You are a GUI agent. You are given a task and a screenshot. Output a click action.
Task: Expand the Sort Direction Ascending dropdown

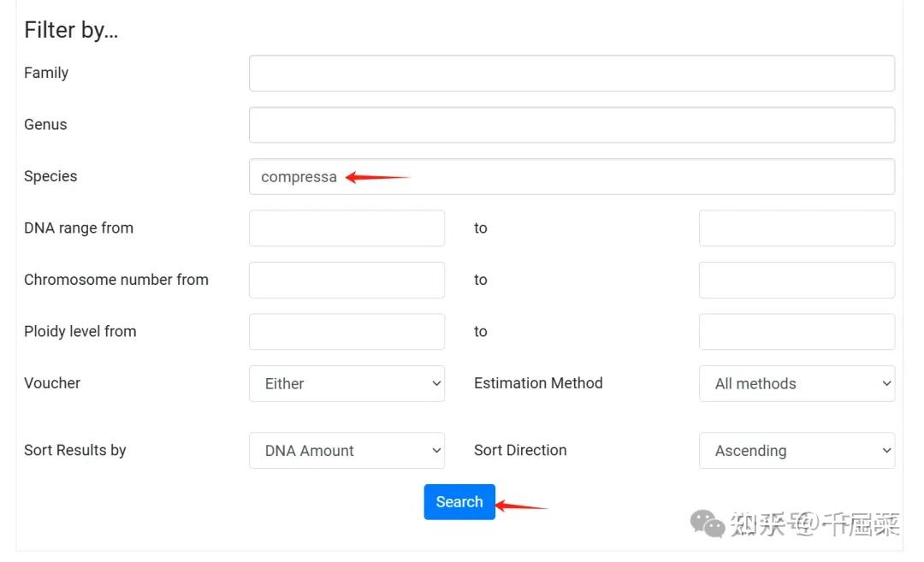[797, 451]
